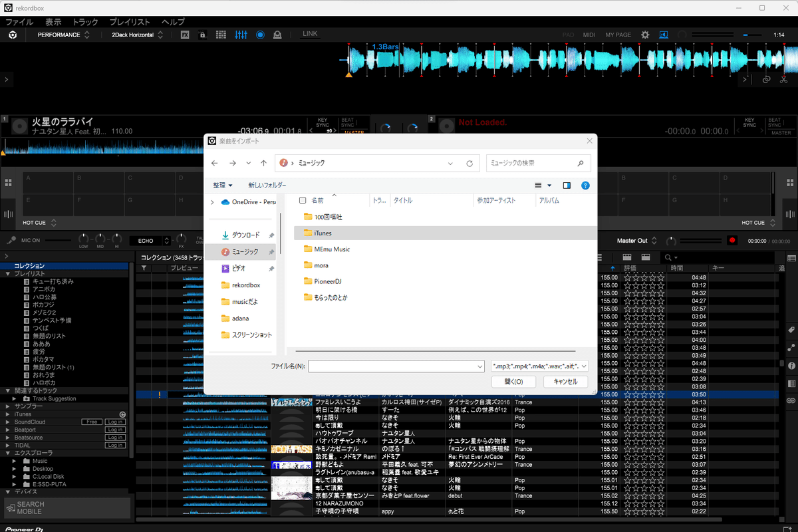Screen dimensions: 798x532
Task: Click the ミュージックの検索 search box
Action: [539, 163]
